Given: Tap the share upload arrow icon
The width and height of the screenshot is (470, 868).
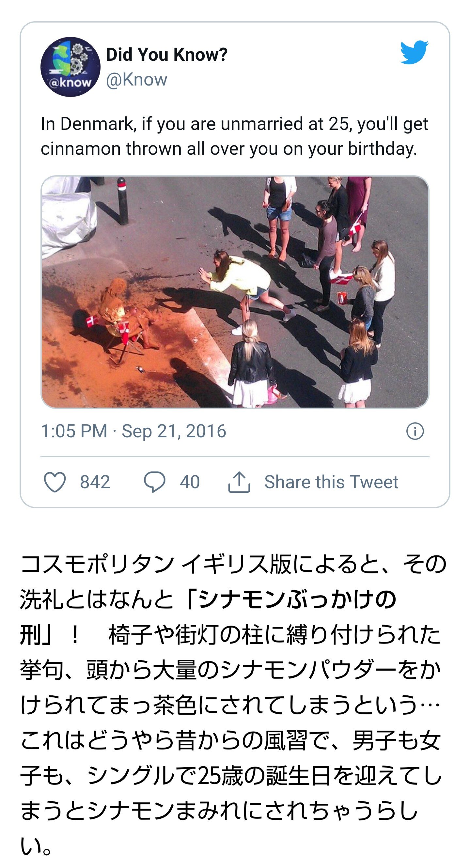Looking at the screenshot, I should pyautogui.click(x=239, y=482).
